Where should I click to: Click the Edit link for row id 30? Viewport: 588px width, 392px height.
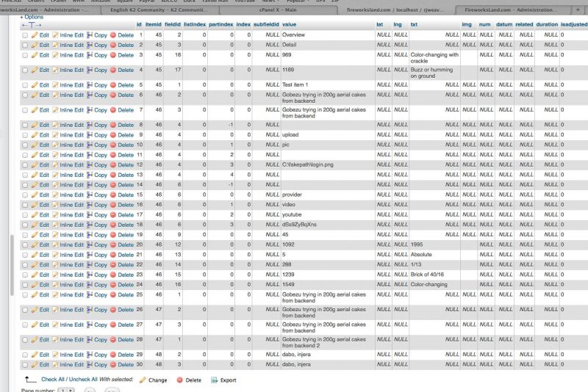44,365
